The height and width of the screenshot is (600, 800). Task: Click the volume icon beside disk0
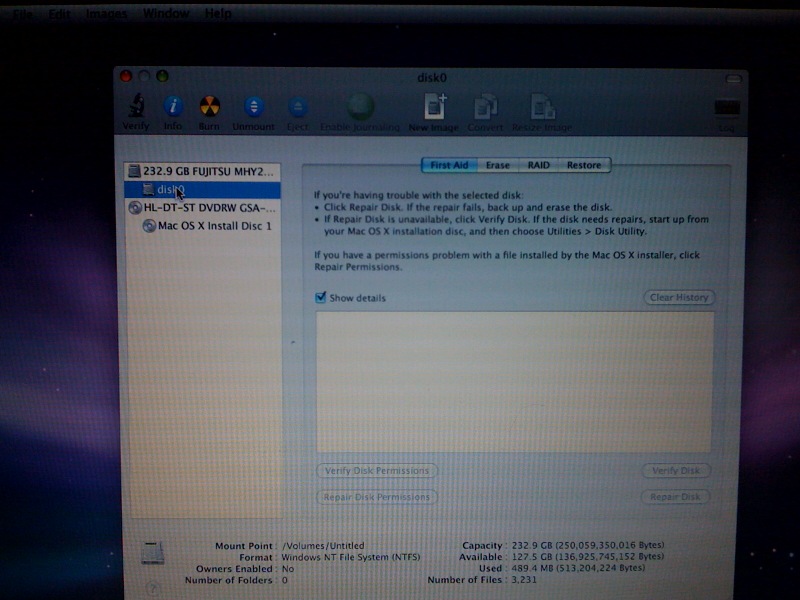coord(148,189)
